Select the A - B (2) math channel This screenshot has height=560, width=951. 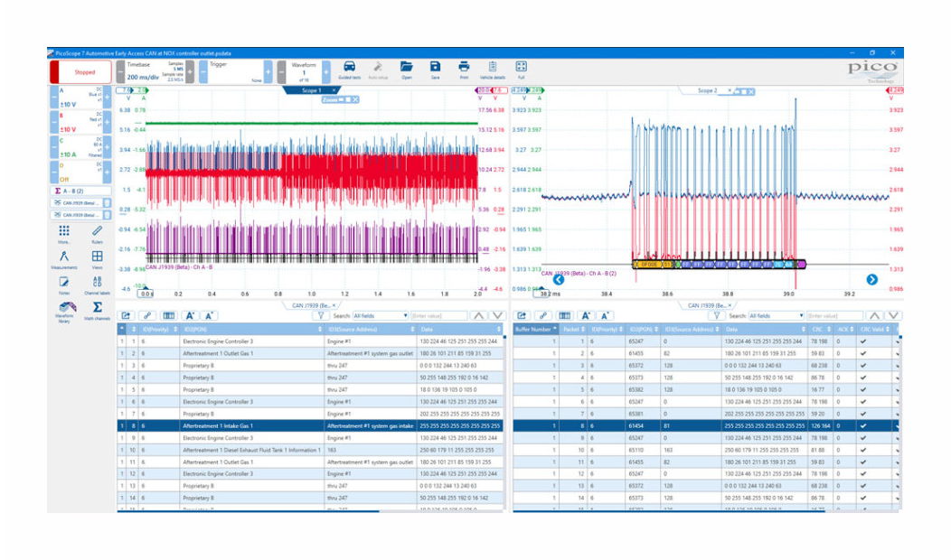point(80,191)
